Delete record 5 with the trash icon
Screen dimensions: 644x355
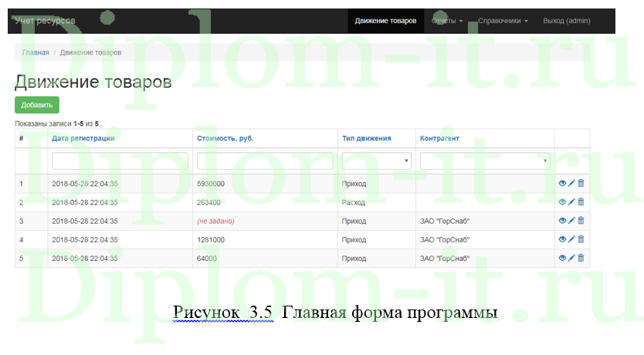click(x=581, y=258)
